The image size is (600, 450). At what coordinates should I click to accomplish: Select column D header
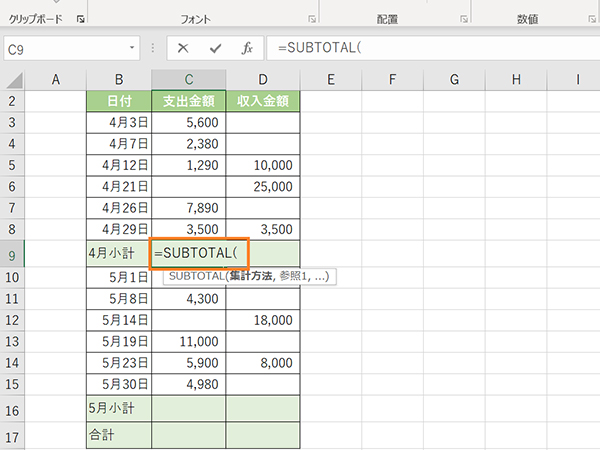click(x=263, y=79)
